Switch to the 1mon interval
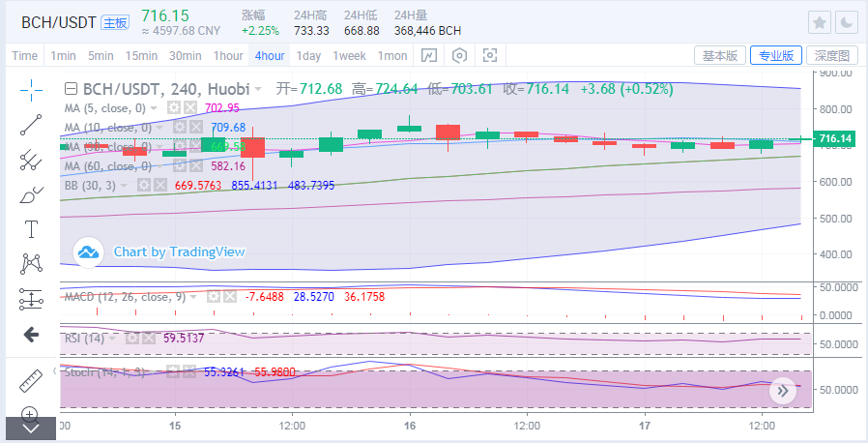Image resolution: width=868 pixels, height=443 pixels. click(x=392, y=55)
